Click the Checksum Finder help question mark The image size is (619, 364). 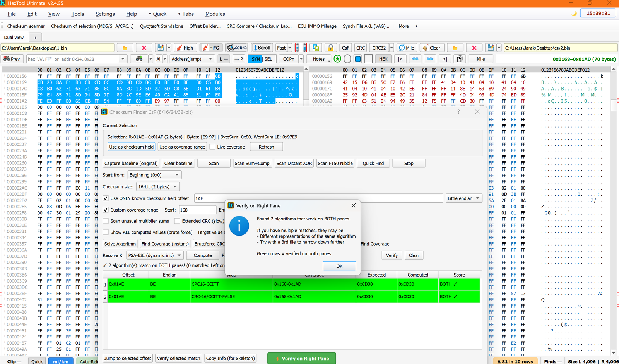(458, 112)
